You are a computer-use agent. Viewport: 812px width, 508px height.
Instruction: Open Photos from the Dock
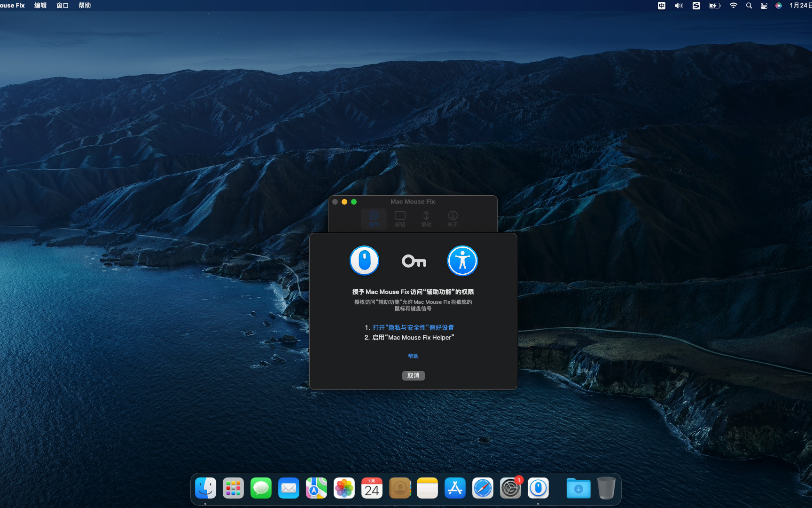tap(344, 488)
